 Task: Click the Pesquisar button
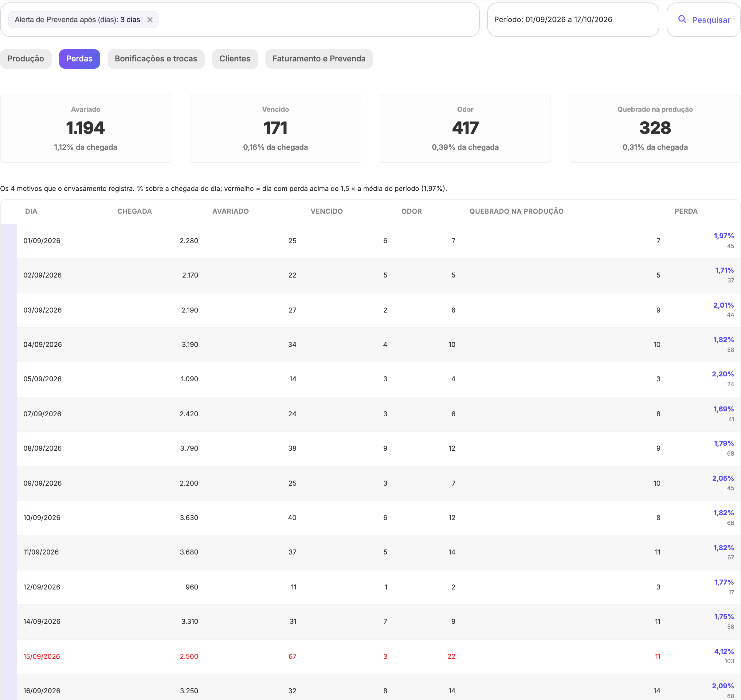click(703, 20)
